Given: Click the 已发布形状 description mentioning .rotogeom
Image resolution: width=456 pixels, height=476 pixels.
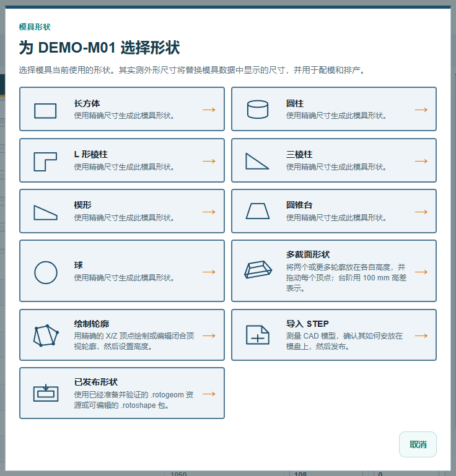Looking at the screenshot, I should (x=134, y=400).
